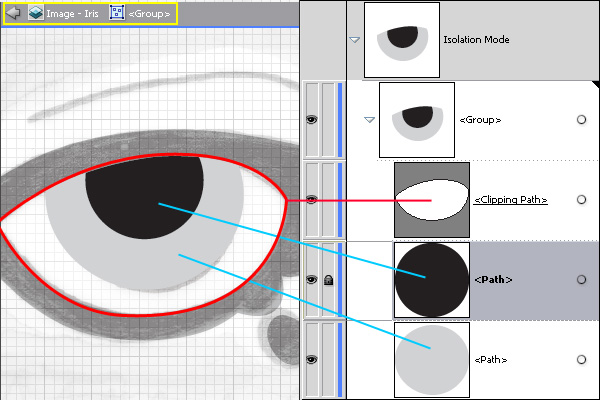600x400 pixels.
Task: Select the <Group> breadcrumb label
Action: point(149,14)
